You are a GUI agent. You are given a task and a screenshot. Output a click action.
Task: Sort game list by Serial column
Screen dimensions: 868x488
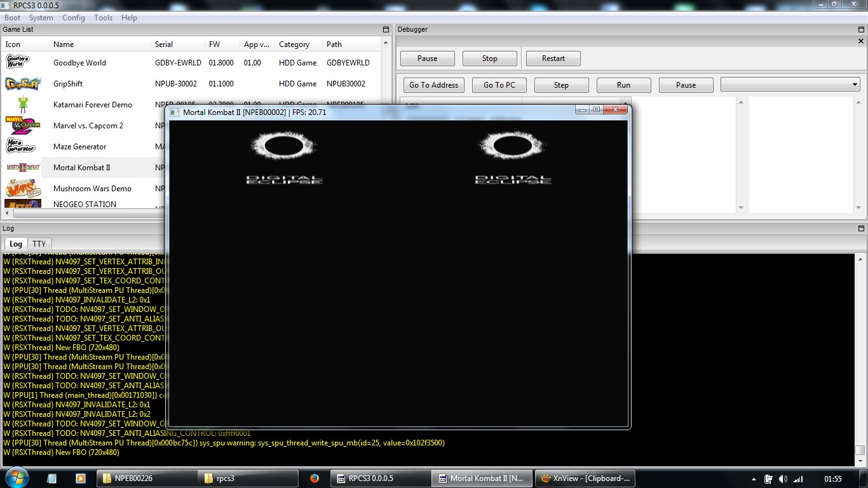tap(164, 44)
